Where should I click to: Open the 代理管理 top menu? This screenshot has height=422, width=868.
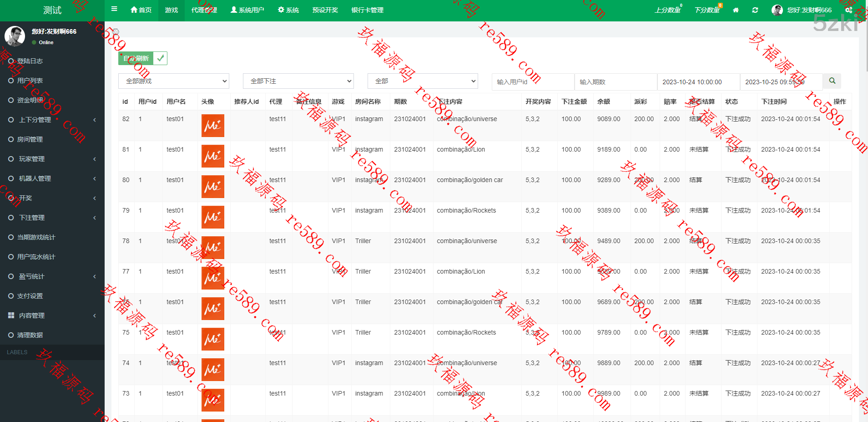[x=204, y=10]
